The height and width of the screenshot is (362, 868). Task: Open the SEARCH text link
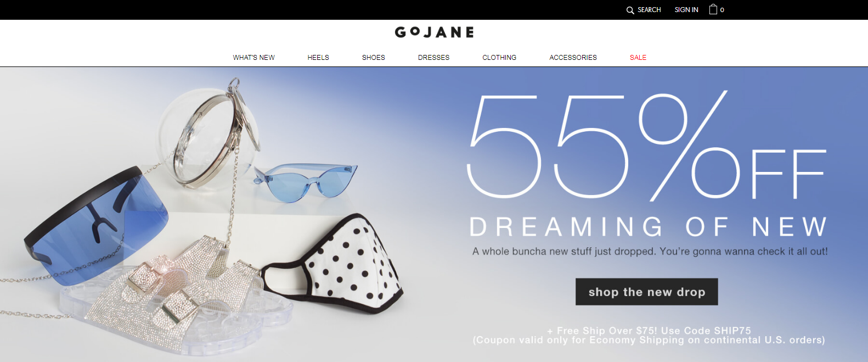pyautogui.click(x=649, y=10)
